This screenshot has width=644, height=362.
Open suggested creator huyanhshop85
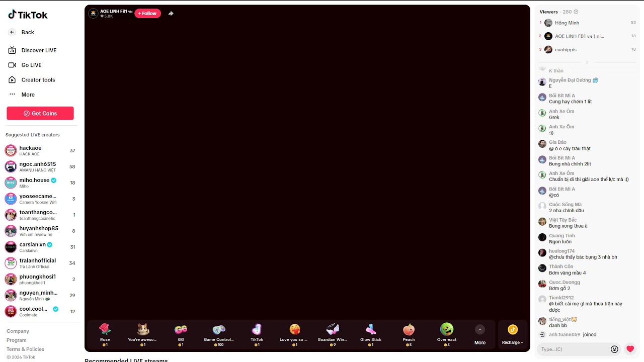coord(40,231)
